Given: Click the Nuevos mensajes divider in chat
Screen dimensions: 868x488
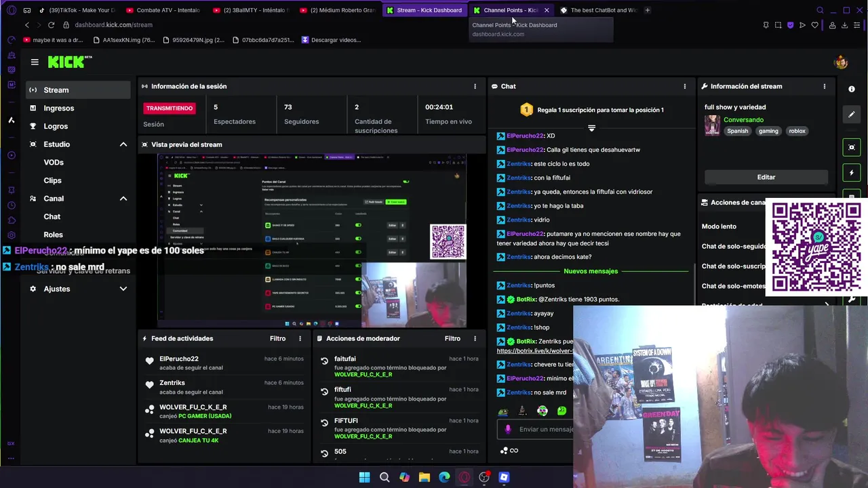Looking at the screenshot, I should click(x=591, y=271).
